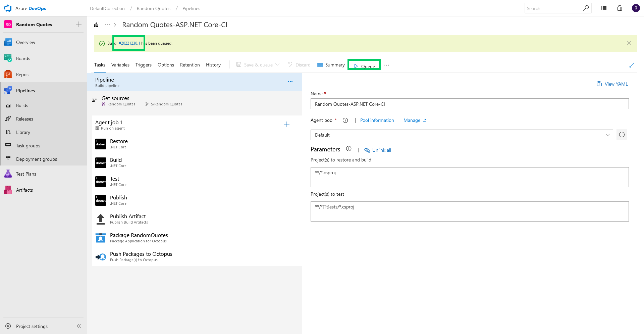
Task: Go to Releases under Pipelines
Action: tap(44, 119)
